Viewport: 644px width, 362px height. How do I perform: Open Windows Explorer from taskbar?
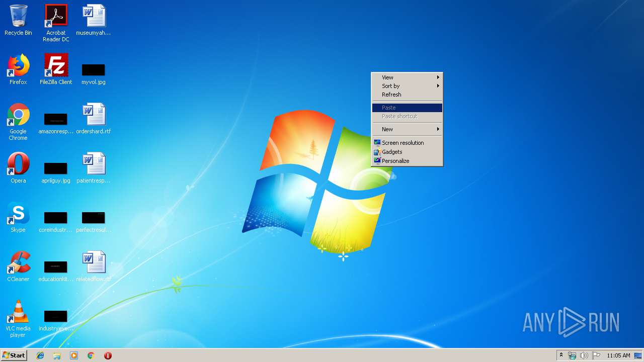pos(57,355)
